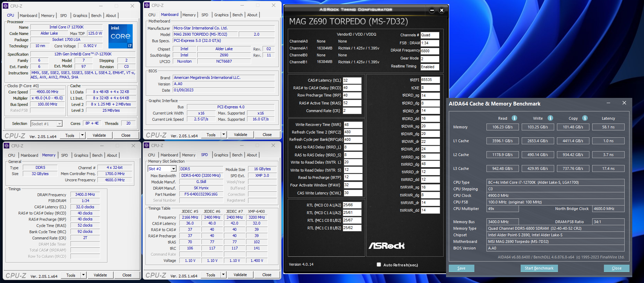Expand the Tools arrow in the CPU-Z SPD window
The height and width of the screenshot is (283, 644).
point(223,275)
